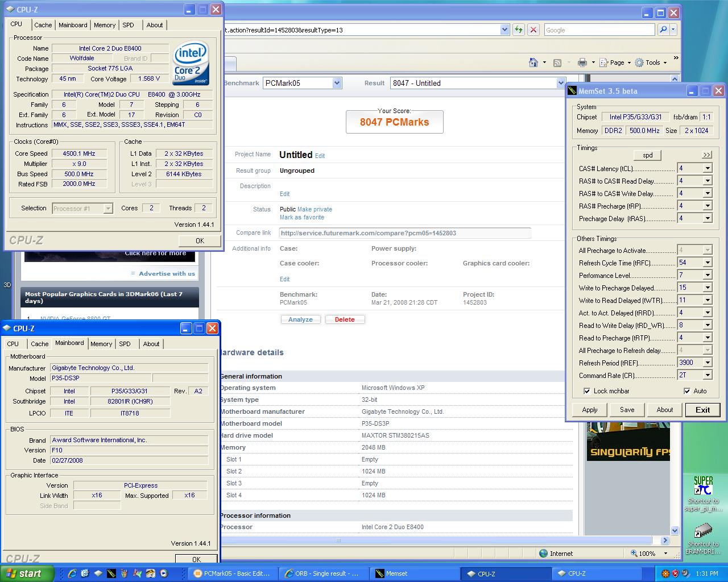
Task: Launch MemSet from the quick launch bar
Action: 111,573
